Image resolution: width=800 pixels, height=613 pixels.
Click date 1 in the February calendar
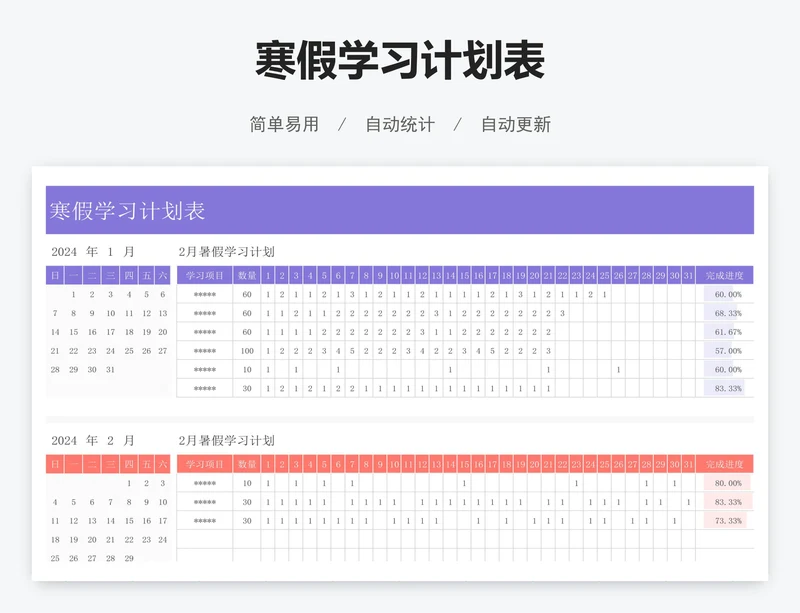129,483
